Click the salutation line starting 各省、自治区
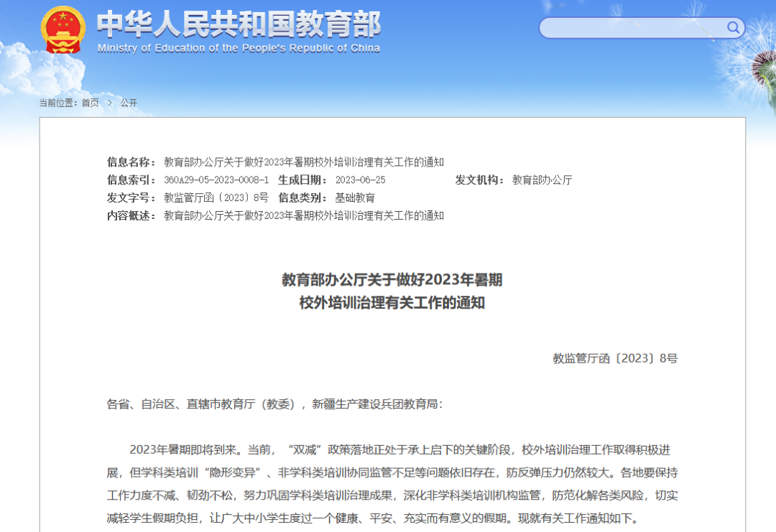The height and width of the screenshot is (532, 776). [x=274, y=404]
